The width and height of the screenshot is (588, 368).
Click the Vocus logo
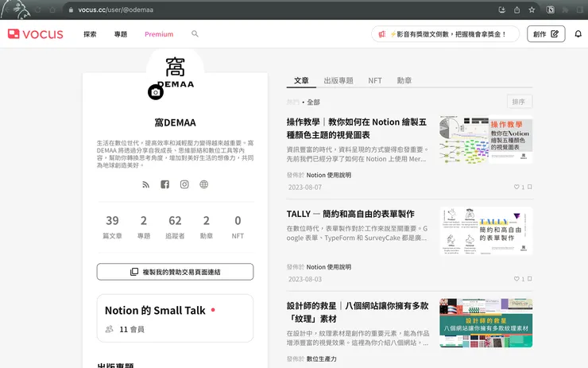[36, 34]
